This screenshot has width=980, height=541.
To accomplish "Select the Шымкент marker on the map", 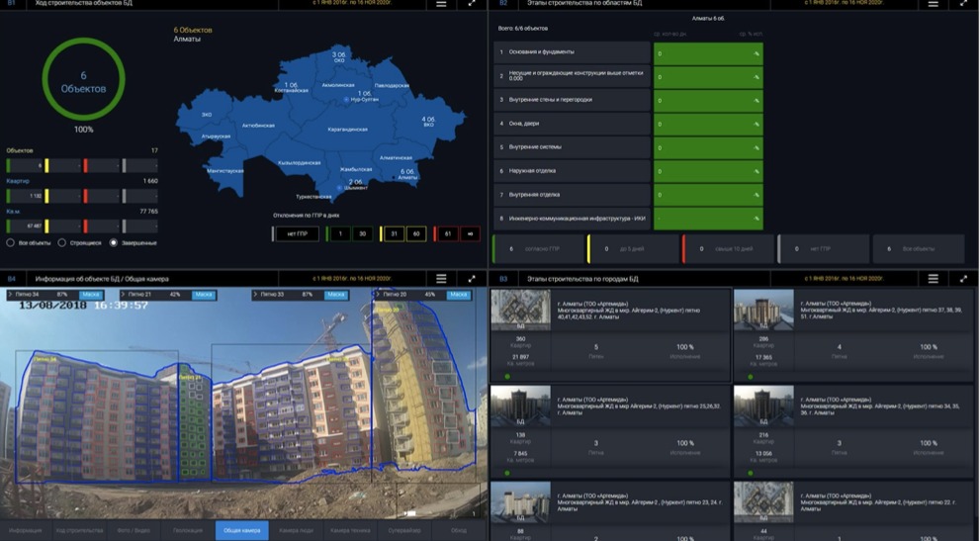I will 350,190.
